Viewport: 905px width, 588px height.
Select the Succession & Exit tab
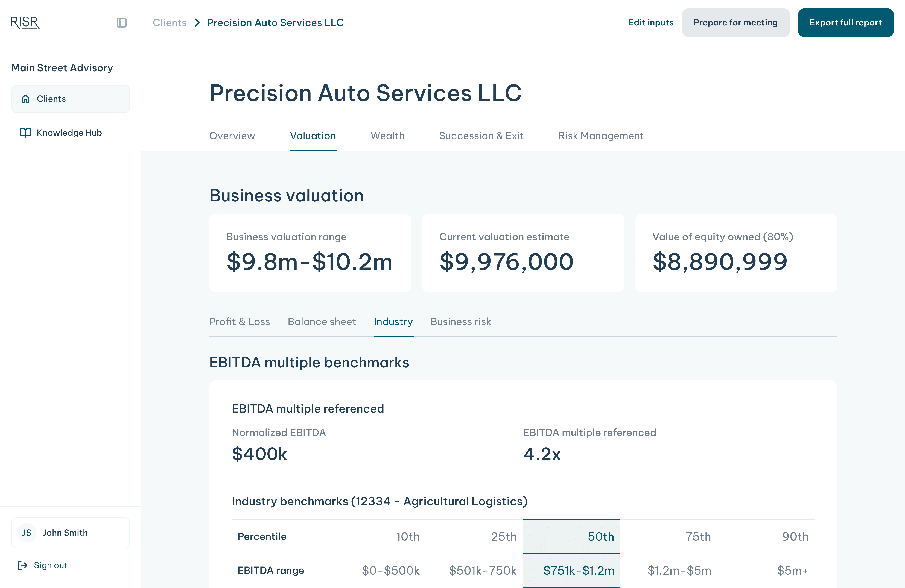pos(481,136)
